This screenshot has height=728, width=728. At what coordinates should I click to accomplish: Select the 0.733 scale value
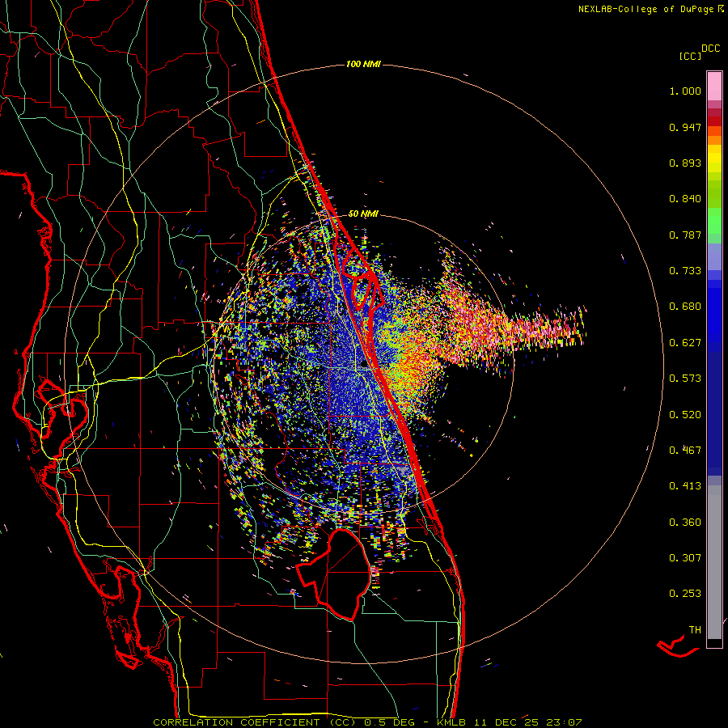point(685,271)
